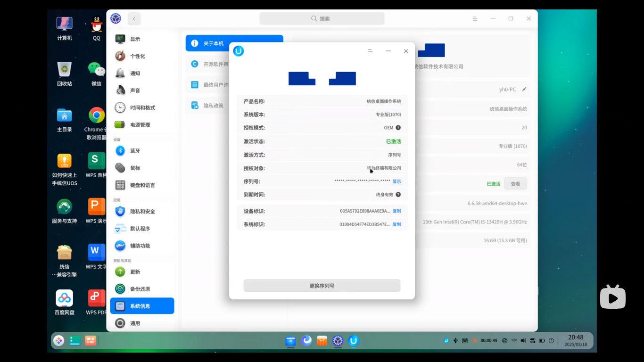Open 隐私和安全 settings
This screenshot has width=644, height=362.
coord(142,212)
